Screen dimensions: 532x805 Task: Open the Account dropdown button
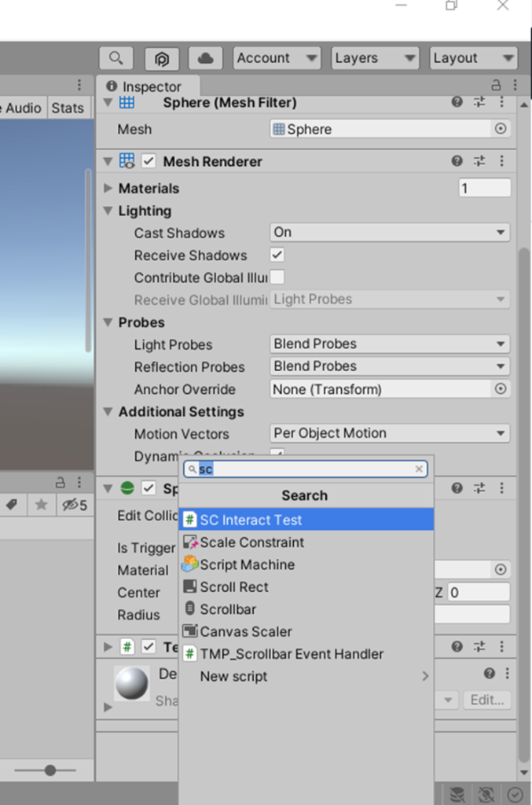pyautogui.click(x=277, y=58)
